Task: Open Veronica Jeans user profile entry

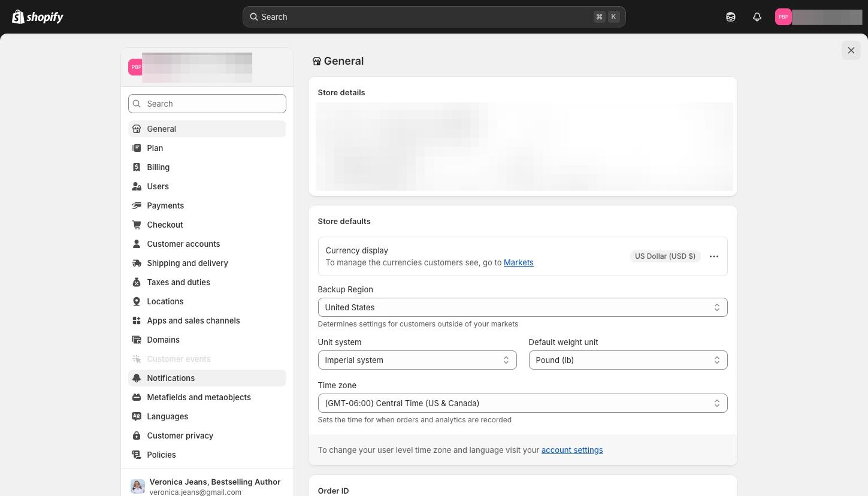Action: [207, 486]
